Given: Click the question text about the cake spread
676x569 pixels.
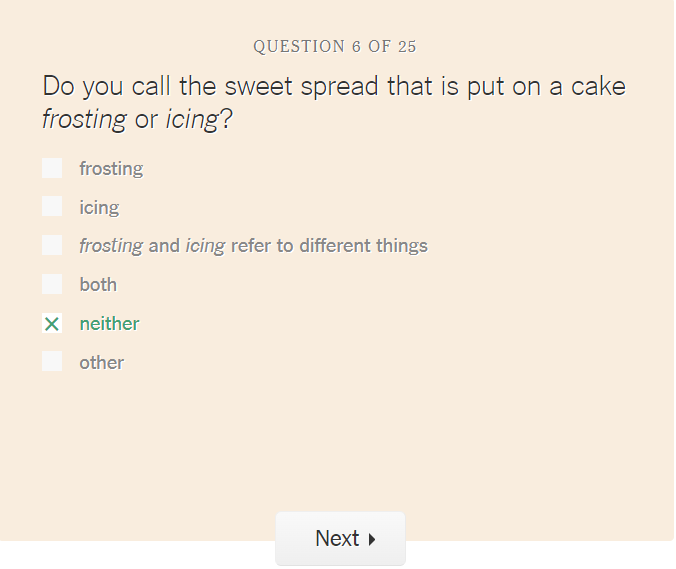Looking at the screenshot, I should tap(334, 87).
